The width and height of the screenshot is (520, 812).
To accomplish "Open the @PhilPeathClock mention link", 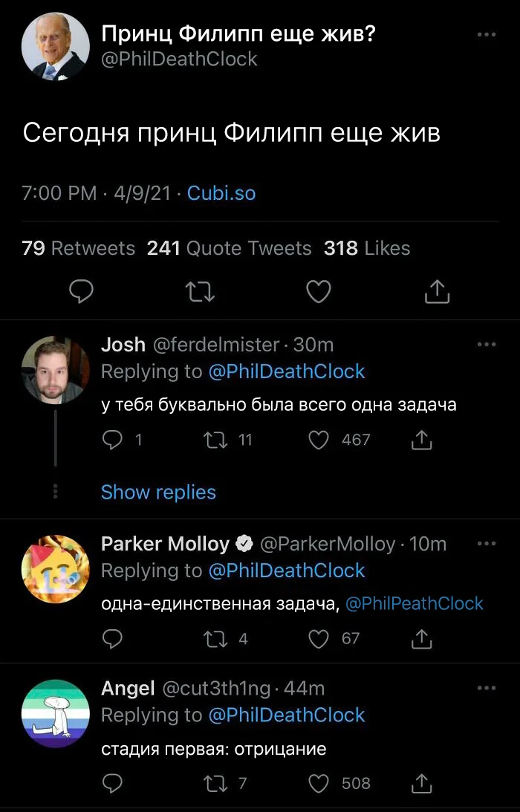I will (x=415, y=603).
